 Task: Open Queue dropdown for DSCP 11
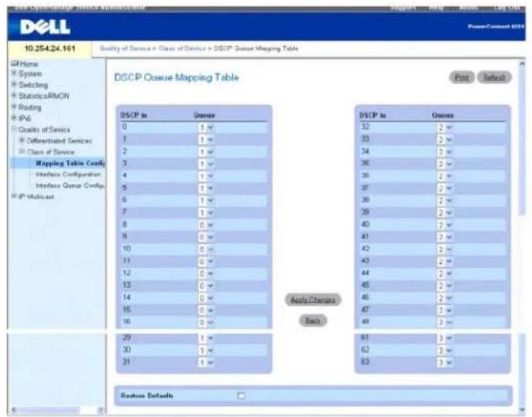[206, 261]
